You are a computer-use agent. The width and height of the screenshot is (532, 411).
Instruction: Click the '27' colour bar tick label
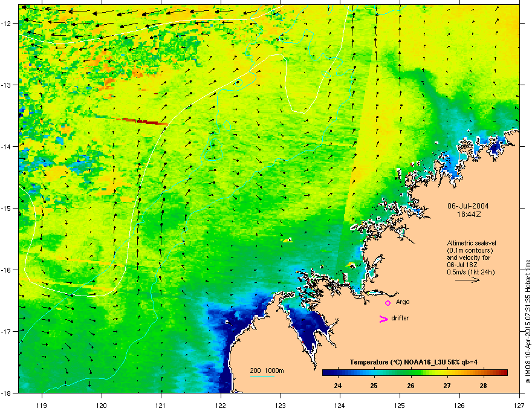447,385
